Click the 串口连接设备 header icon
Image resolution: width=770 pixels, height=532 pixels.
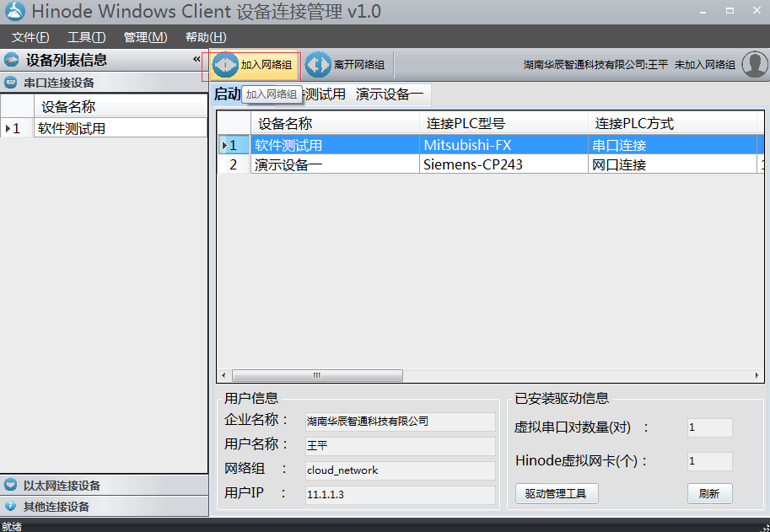tap(9, 82)
